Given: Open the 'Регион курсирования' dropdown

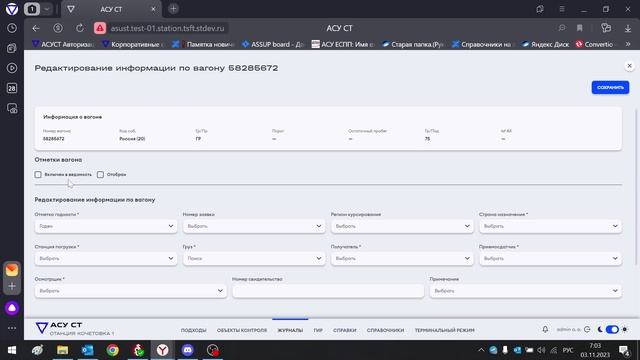Looking at the screenshot, I should 402,226.
